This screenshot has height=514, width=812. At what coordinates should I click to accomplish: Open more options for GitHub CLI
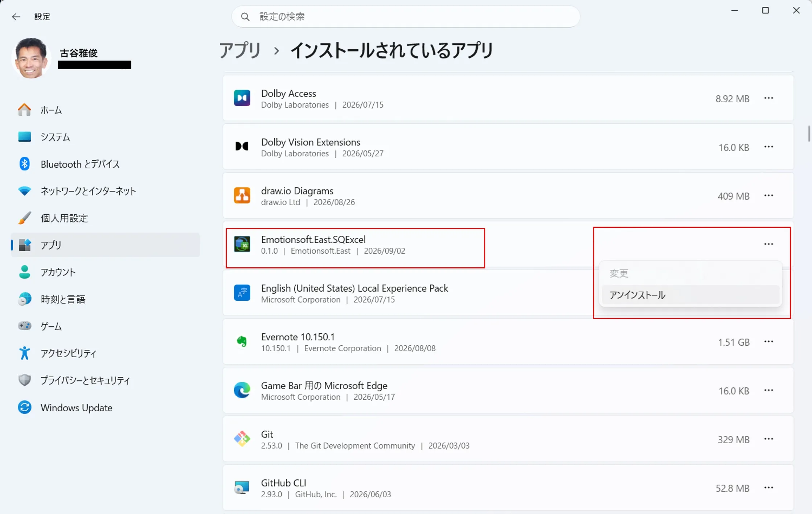pyautogui.click(x=769, y=488)
